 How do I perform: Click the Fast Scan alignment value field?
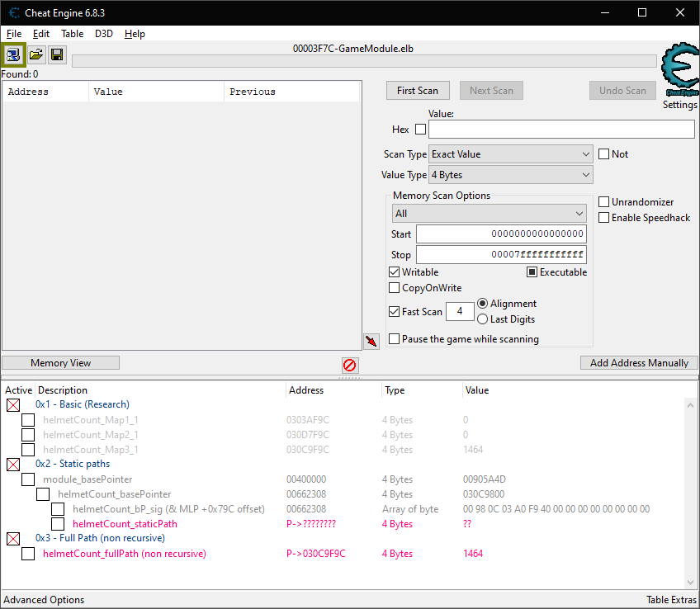click(x=460, y=311)
